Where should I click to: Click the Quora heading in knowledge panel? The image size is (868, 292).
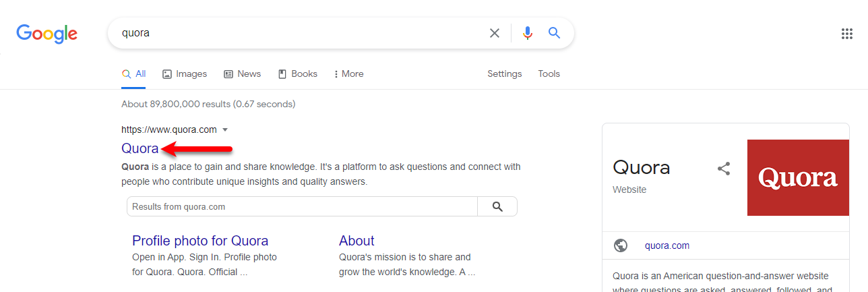tap(642, 167)
